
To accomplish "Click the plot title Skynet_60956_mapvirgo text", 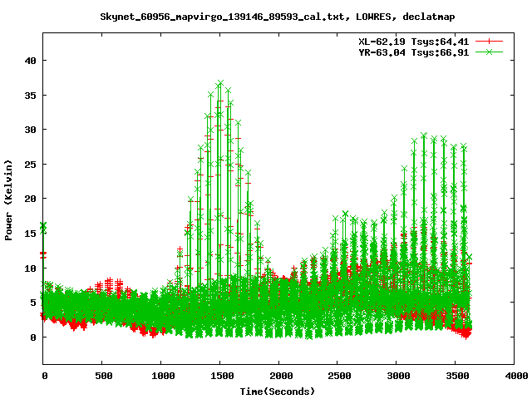I will point(277,17).
